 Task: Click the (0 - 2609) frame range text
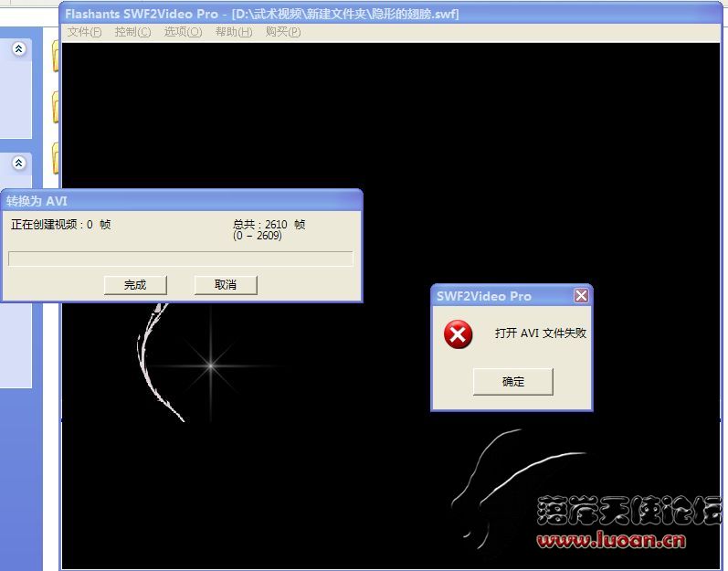258,236
